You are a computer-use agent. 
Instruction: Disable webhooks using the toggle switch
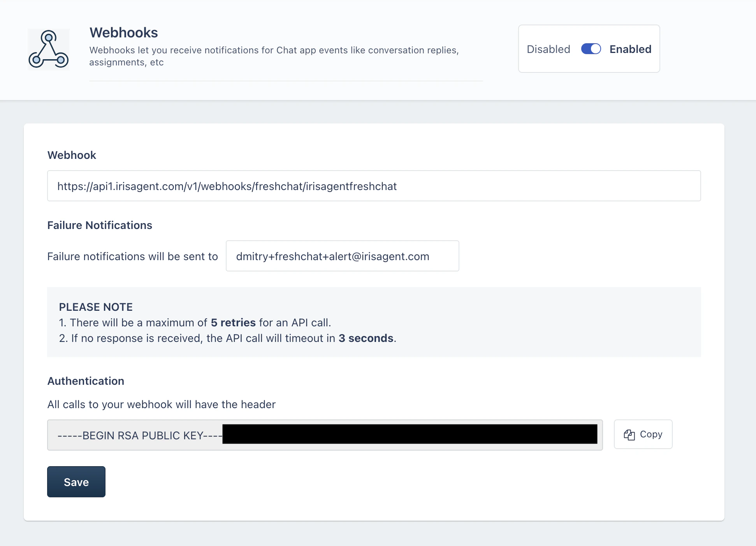(591, 49)
